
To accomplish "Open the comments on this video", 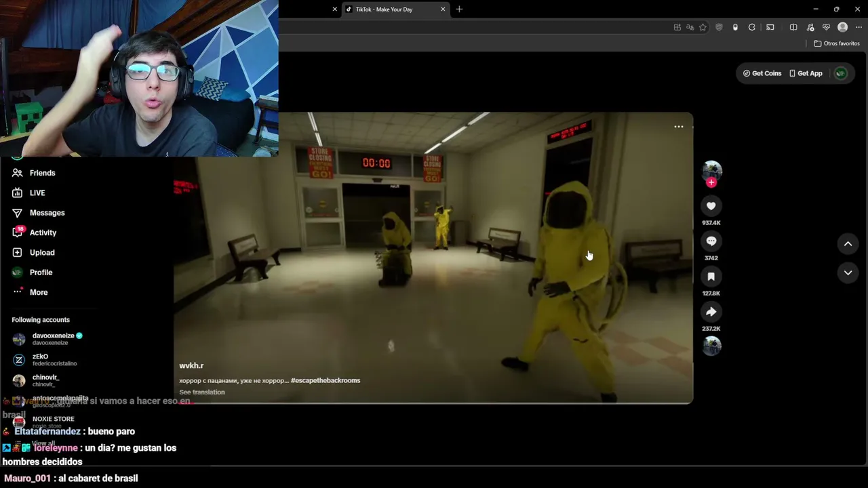I will click(711, 241).
